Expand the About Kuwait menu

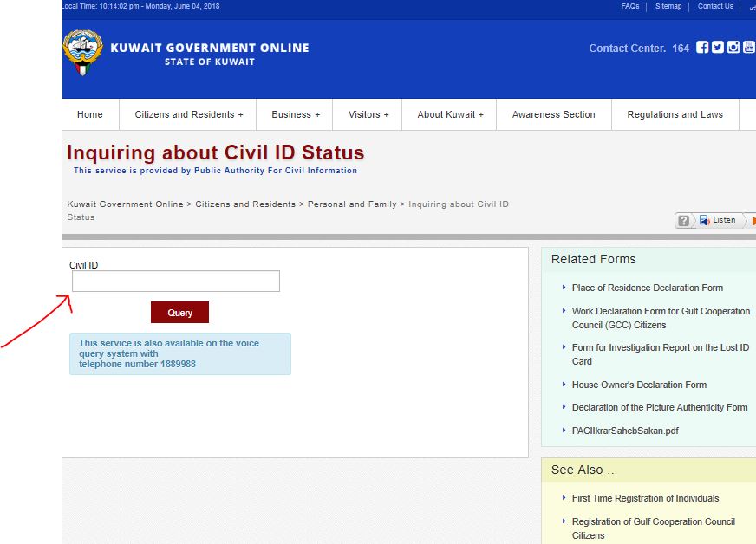(450, 114)
